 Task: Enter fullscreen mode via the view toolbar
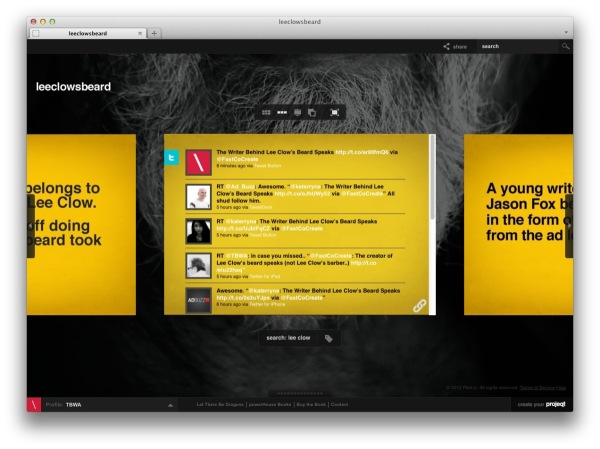click(334, 112)
